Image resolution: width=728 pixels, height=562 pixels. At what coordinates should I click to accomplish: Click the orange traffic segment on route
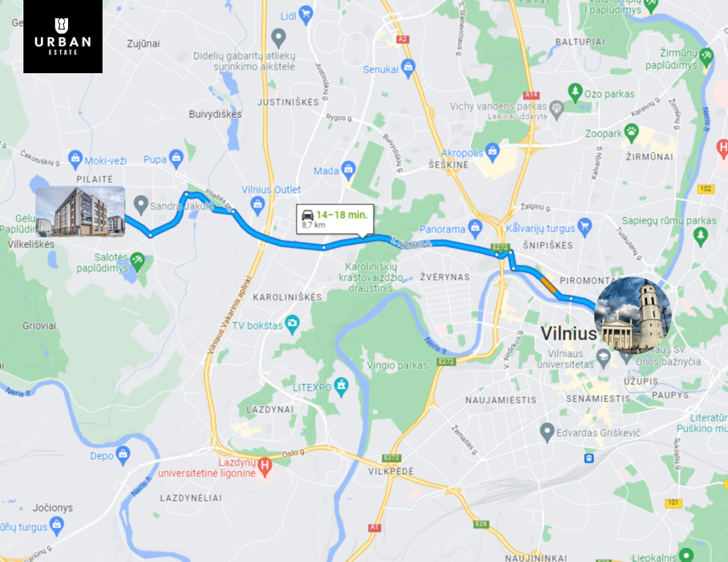(x=549, y=284)
